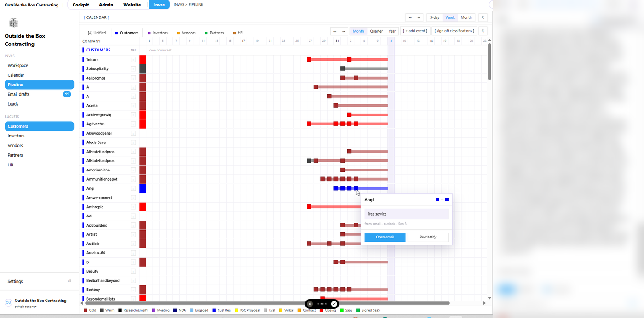Set pipeline range to Month
Image resolution: width=644 pixels, height=318 pixels.
pos(358,31)
